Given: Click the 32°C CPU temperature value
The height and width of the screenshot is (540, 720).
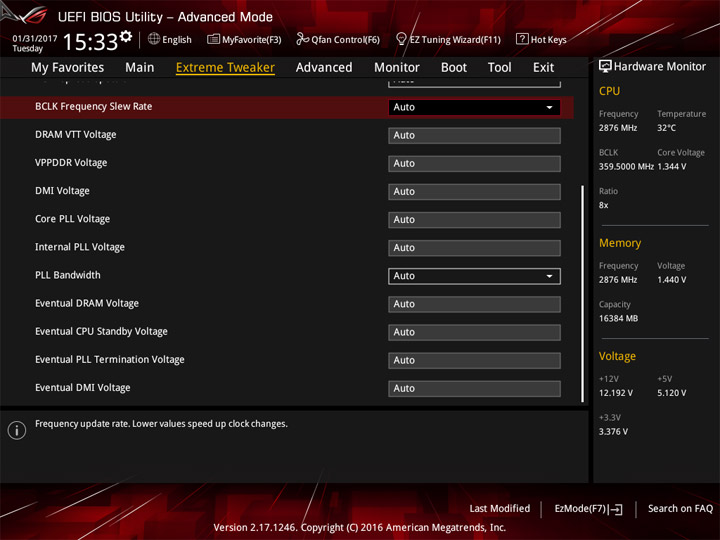Looking at the screenshot, I should pos(666,128).
